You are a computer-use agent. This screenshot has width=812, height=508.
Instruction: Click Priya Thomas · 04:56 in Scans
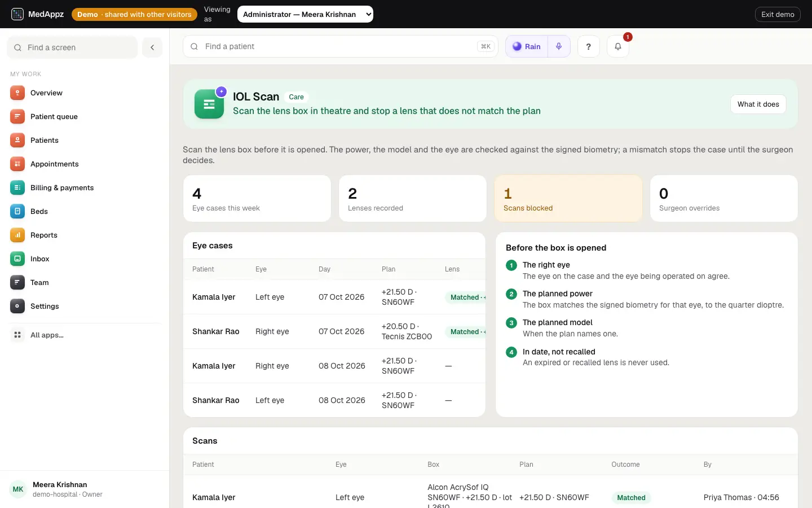[741, 497]
